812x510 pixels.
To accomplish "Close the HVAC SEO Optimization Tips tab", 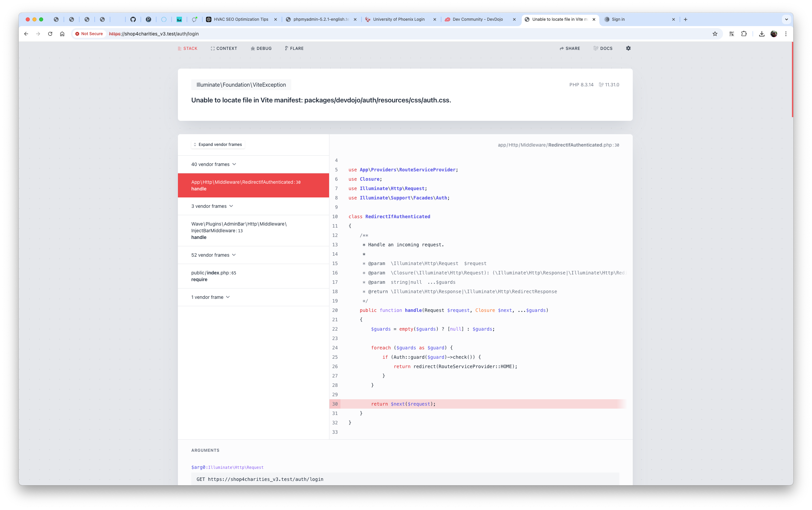I will point(275,19).
